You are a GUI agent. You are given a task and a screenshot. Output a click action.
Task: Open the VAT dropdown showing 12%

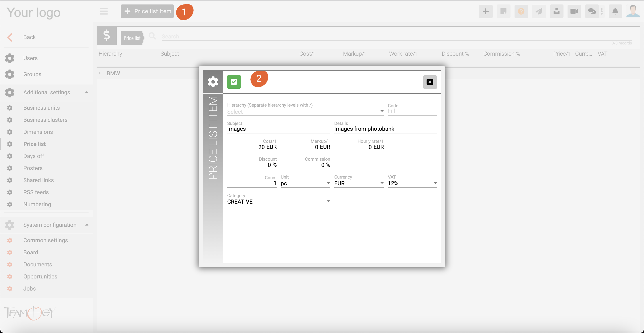(412, 183)
